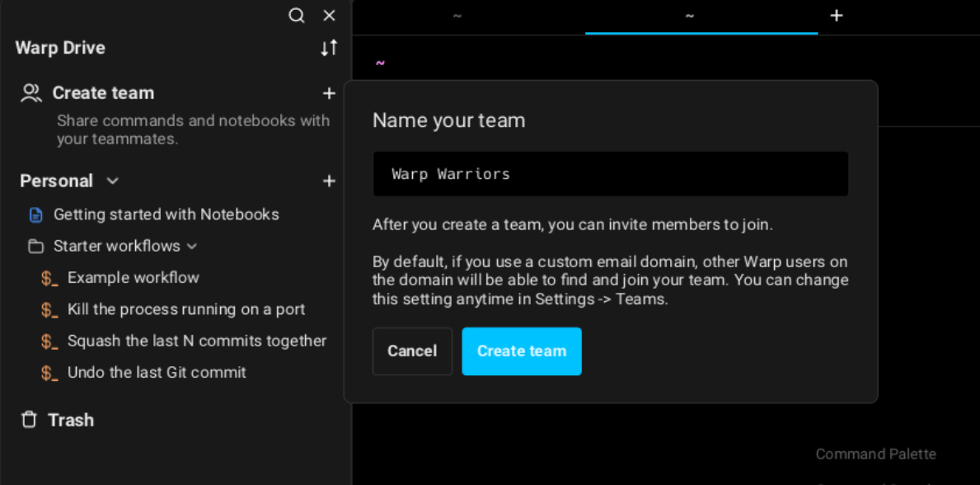Click the team name input field
The height and width of the screenshot is (485, 980).
(x=611, y=174)
